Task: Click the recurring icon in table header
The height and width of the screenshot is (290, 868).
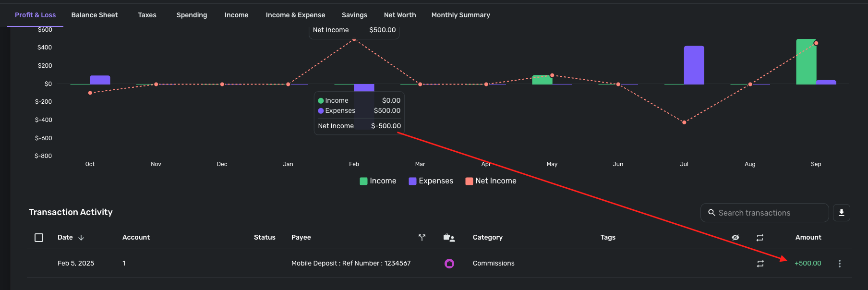Action: pos(760,238)
